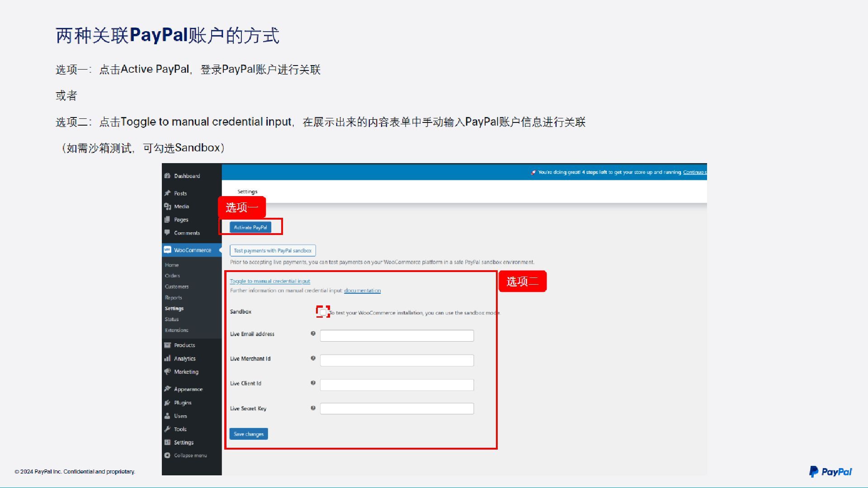Focus the Live Client Id field
The image size is (868, 488).
397,385
